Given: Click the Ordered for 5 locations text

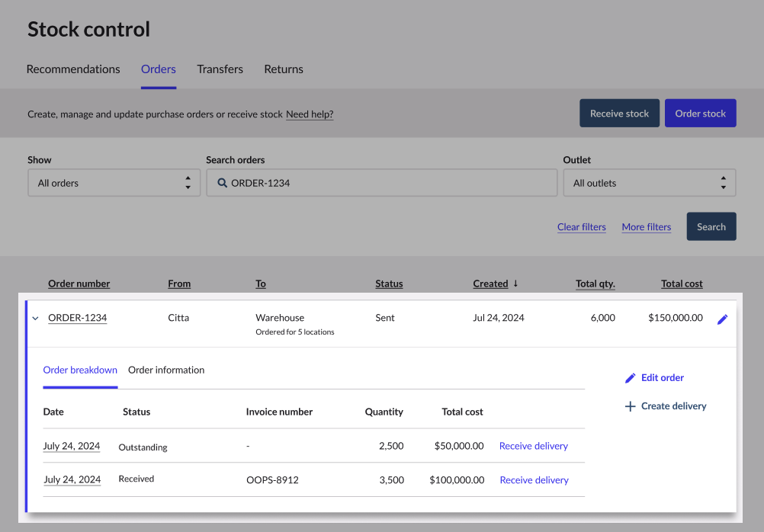Looking at the screenshot, I should click(x=295, y=332).
